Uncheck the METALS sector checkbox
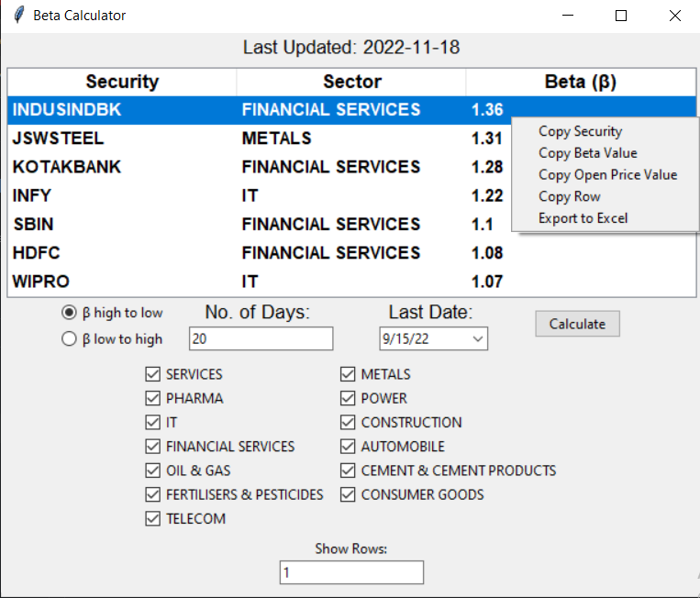Viewport: 700px width, 598px height. click(348, 374)
